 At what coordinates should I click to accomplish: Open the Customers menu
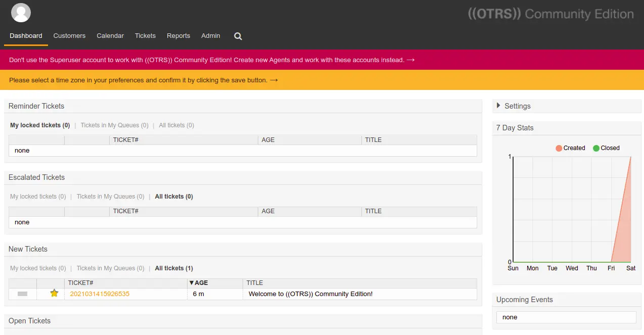69,36
